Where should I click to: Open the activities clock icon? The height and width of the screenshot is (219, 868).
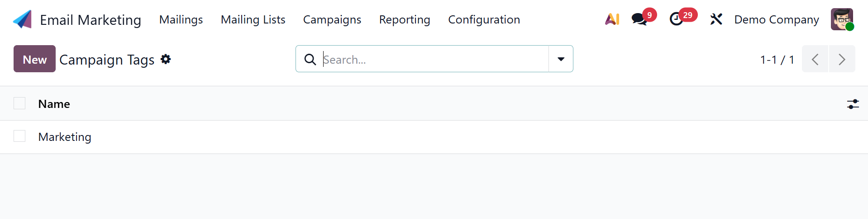[676, 19]
